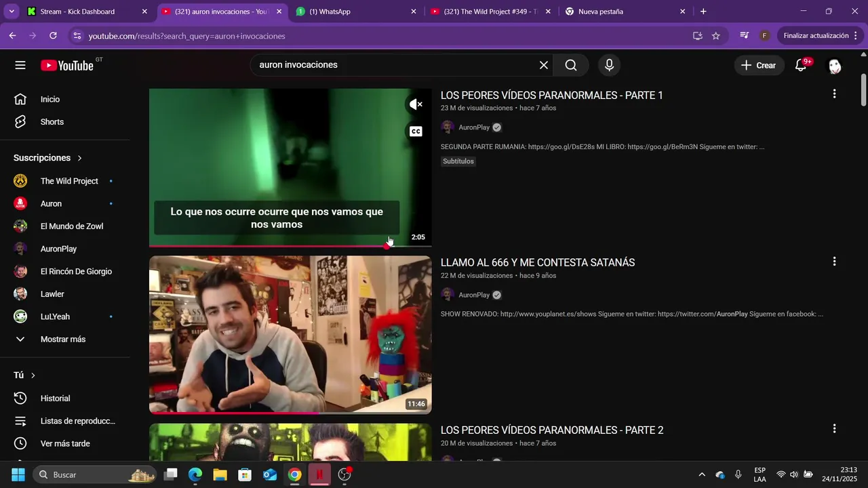Open the media controls icon in toolbar
Viewport: 868px width, 488px height.
pos(744,36)
